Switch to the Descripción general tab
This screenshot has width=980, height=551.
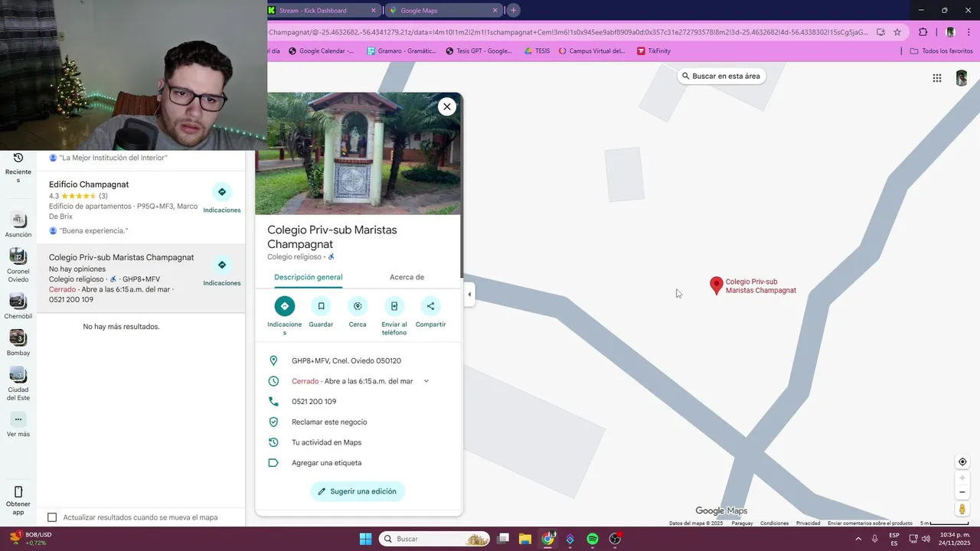(x=309, y=277)
